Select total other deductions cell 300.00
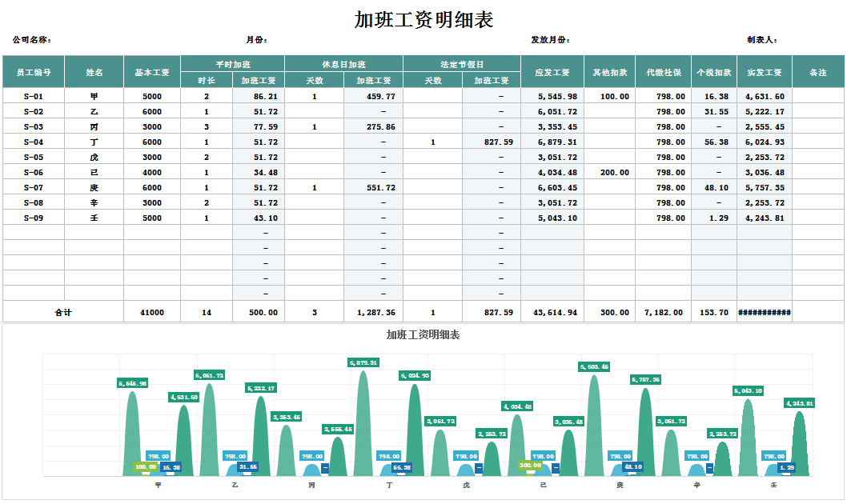This screenshot has height=504, width=851. point(609,312)
